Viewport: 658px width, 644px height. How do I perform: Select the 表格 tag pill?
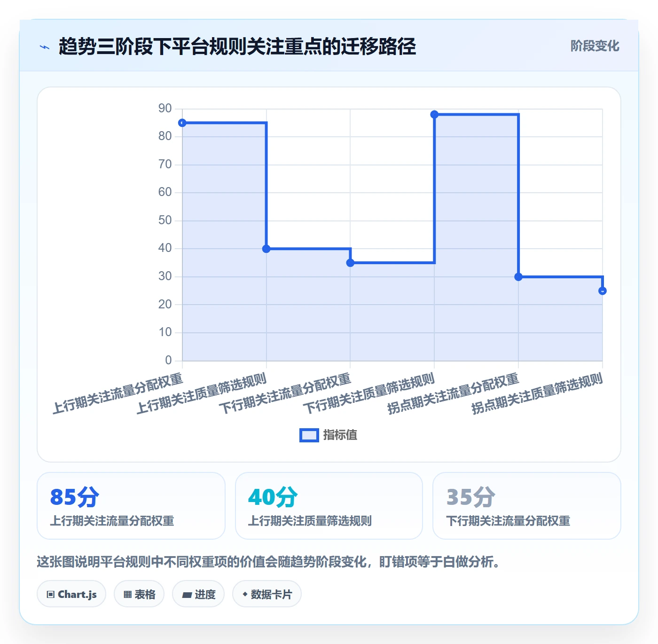pyautogui.click(x=139, y=594)
